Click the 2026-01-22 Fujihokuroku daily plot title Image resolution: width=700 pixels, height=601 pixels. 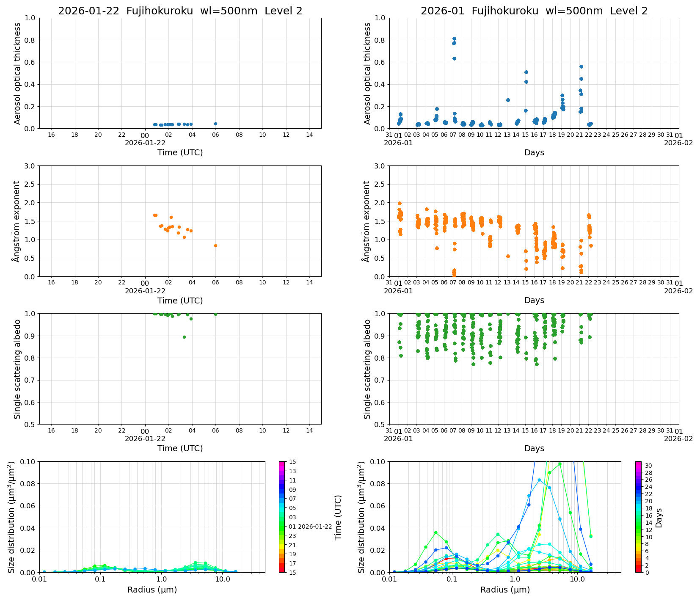(180, 11)
